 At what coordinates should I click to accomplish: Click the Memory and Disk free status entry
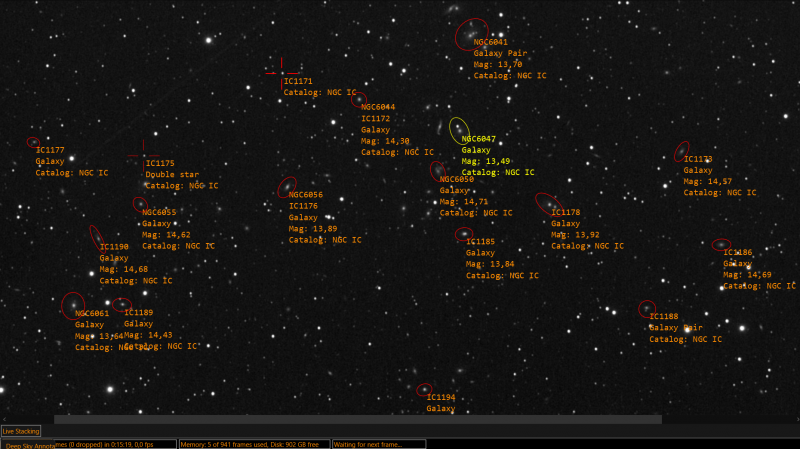[254, 444]
